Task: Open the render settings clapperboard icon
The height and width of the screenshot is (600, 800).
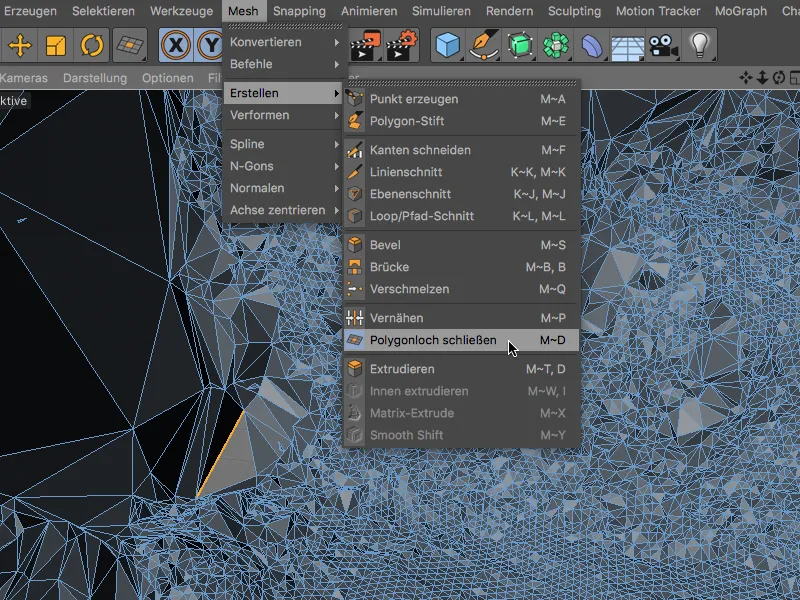Action: click(x=402, y=45)
